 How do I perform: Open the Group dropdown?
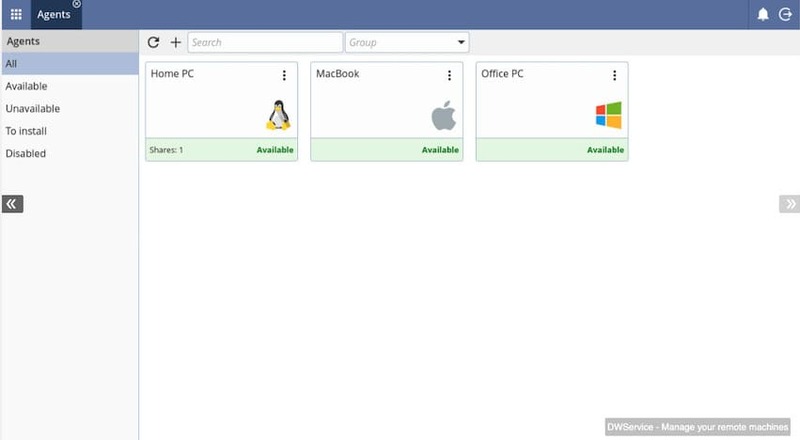pyautogui.click(x=407, y=42)
